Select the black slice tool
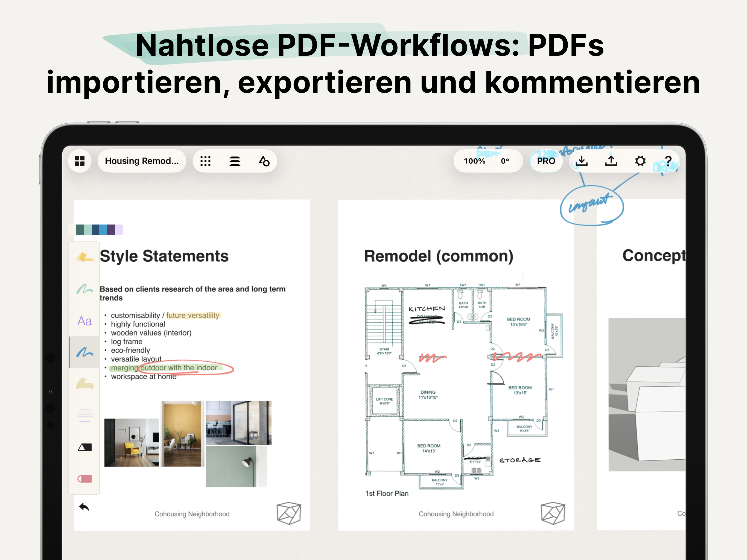This screenshot has width=747, height=560. click(84, 447)
